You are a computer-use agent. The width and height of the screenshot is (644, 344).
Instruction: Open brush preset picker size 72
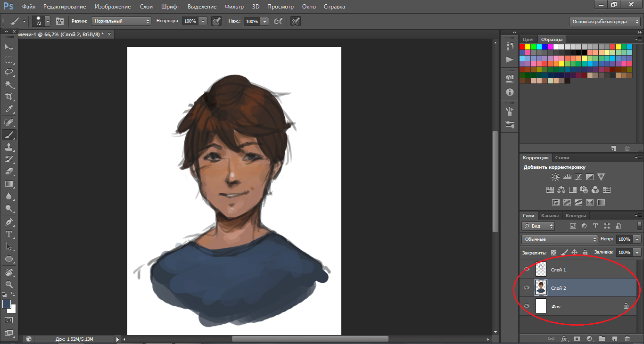(x=41, y=21)
